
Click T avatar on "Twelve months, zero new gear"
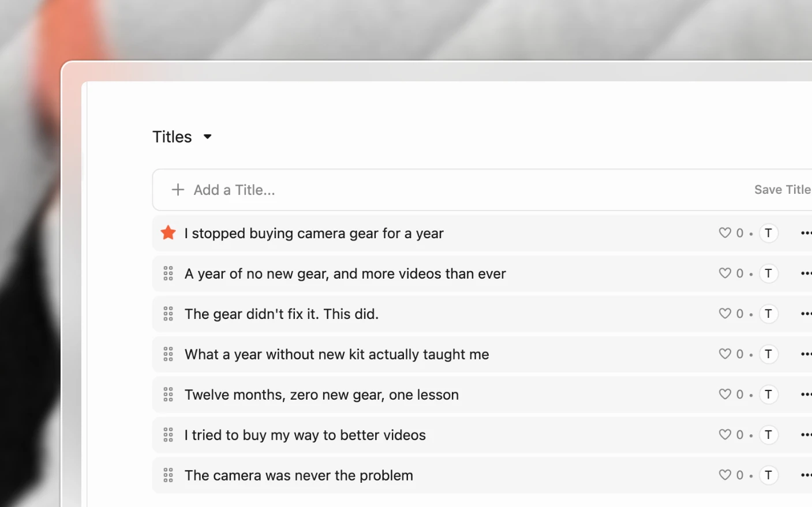[769, 395]
